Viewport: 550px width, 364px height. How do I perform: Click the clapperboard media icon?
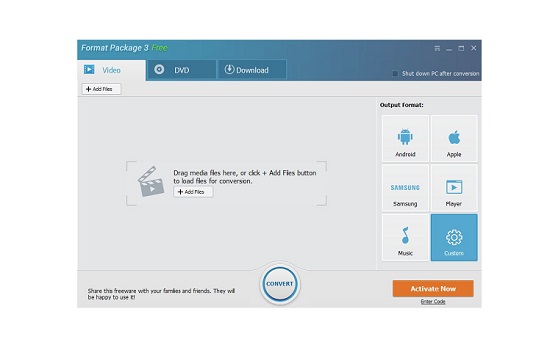pyautogui.click(x=151, y=182)
